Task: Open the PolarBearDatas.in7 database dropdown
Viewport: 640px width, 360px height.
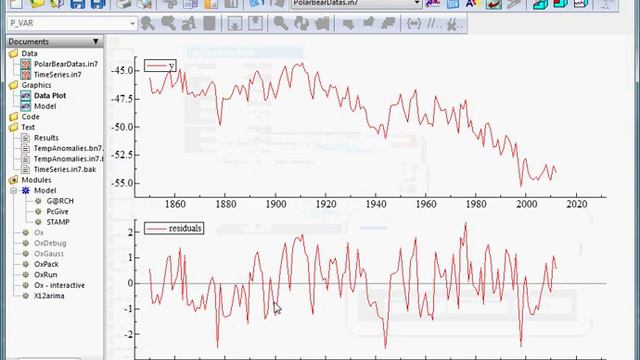Action: click(417, 3)
